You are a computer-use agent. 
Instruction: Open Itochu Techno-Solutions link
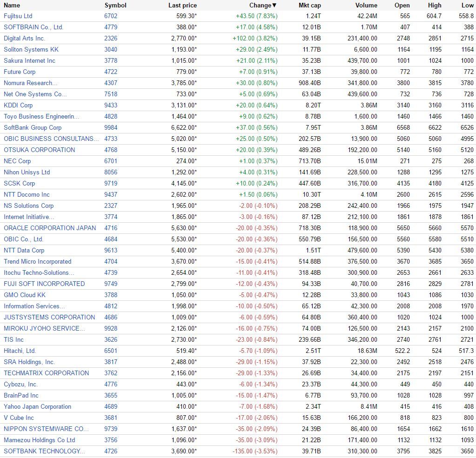click(x=39, y=272)
